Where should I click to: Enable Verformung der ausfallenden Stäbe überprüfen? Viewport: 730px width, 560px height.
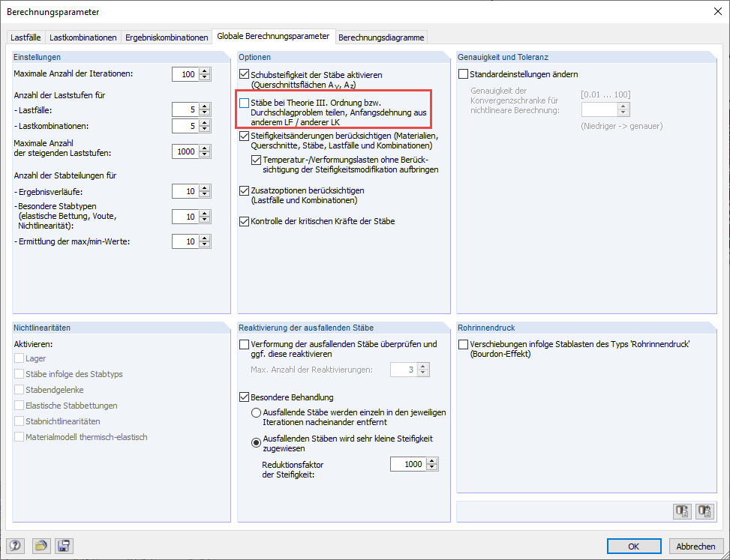click(x=244, y=344)
